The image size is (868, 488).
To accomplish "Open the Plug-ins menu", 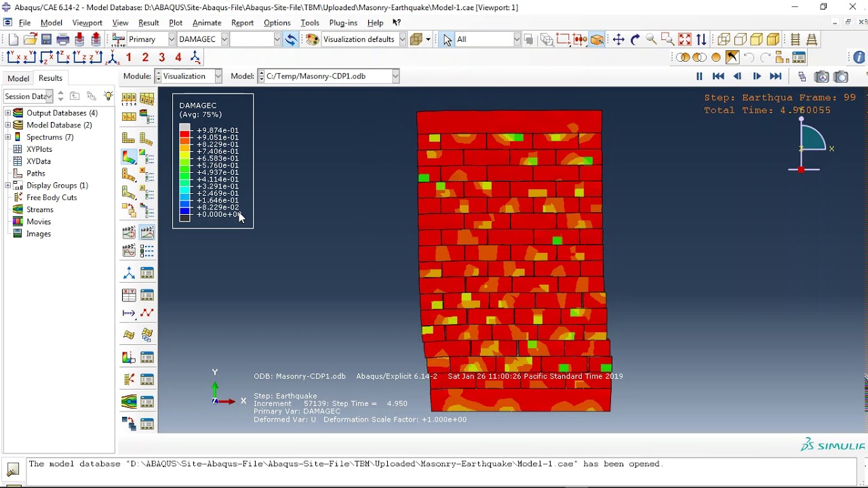I will [343, 22].
